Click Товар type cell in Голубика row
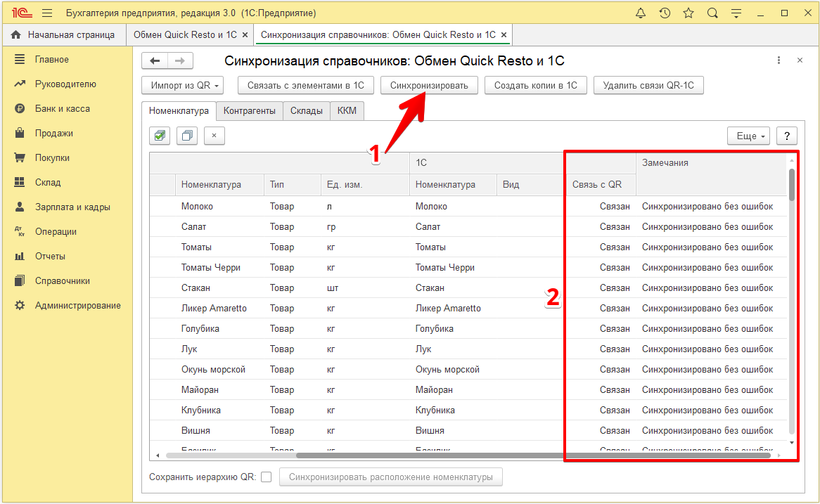The image size is (820, 504). click(x=282, y=329)
